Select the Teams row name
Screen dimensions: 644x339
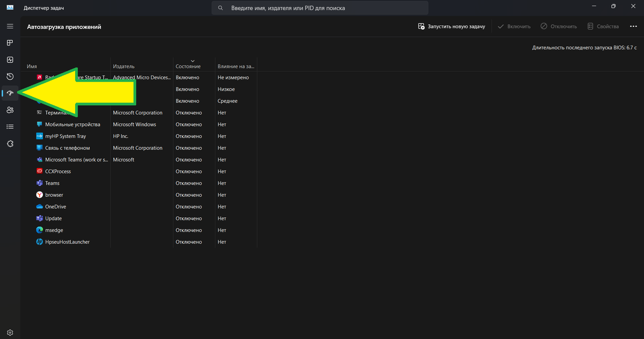52,183
